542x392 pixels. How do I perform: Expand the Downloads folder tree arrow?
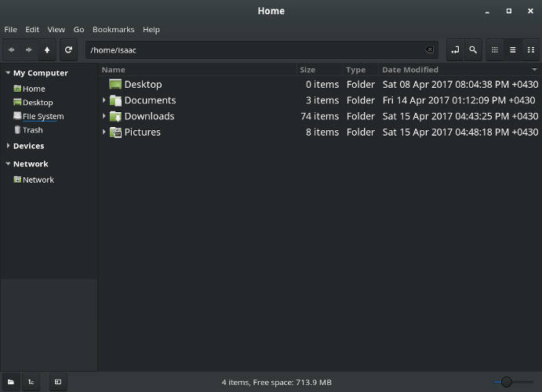104,116
